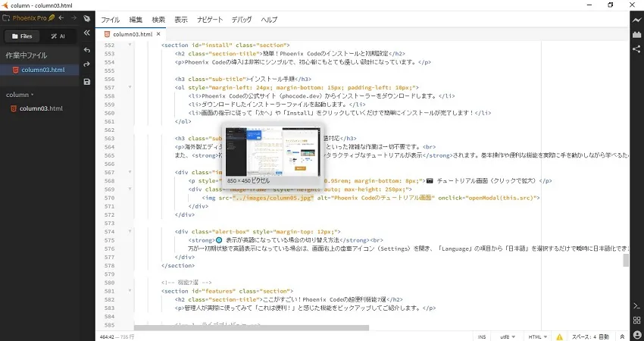Click the ../images/column05.jpg path in line 570
This screenshot has height=341, width=644.
click(273, 198)
